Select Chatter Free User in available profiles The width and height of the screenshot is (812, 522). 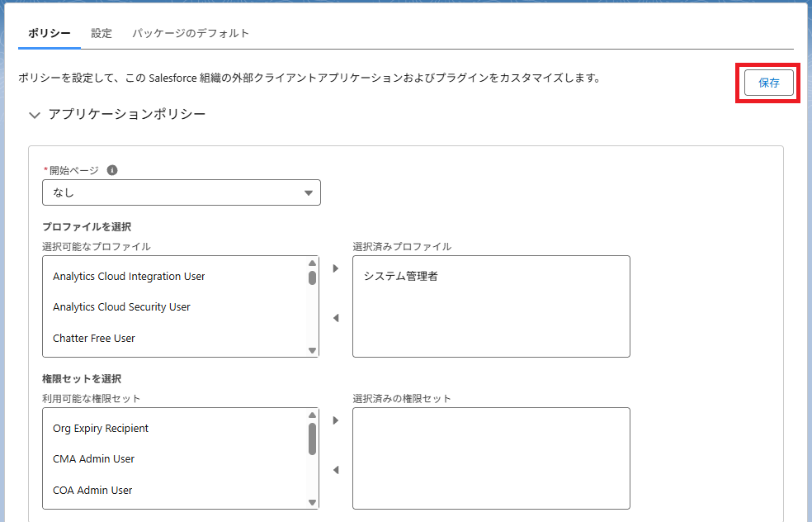(94, 338)
